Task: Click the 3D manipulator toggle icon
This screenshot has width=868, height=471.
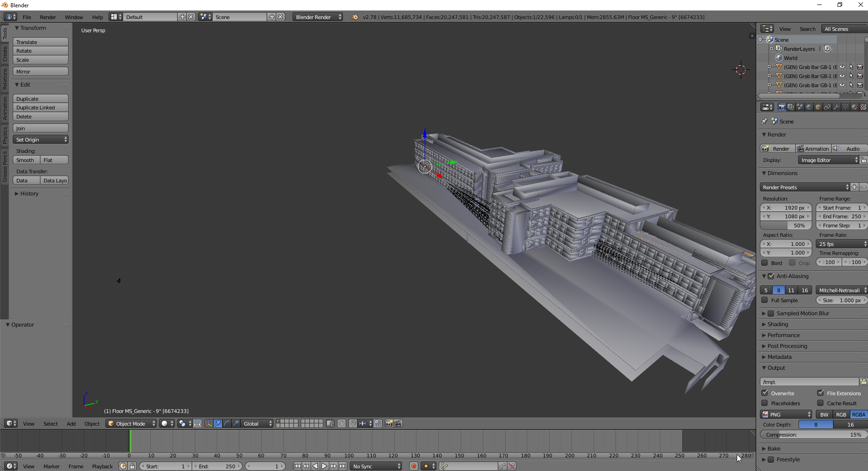Action: [208, 423]
